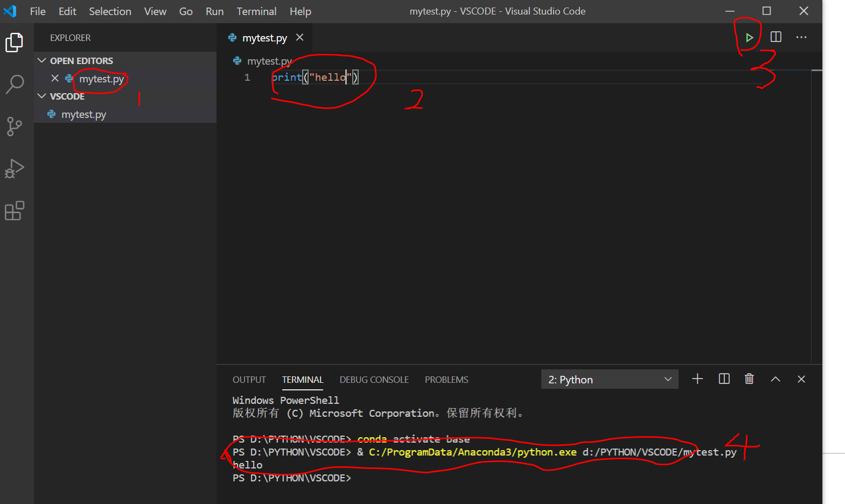This screenshot has height=504, width=845.
Task: Maximize the VS Code window
Action: [767, 11]
